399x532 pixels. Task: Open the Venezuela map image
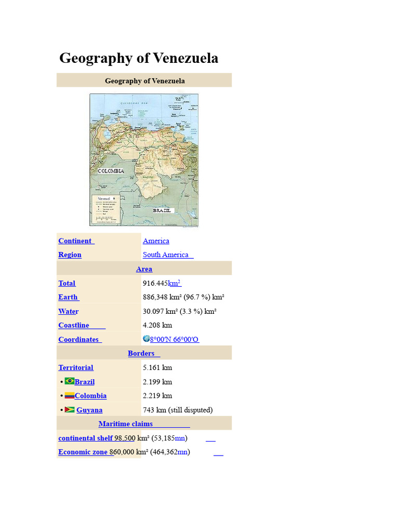click(144, 160)
